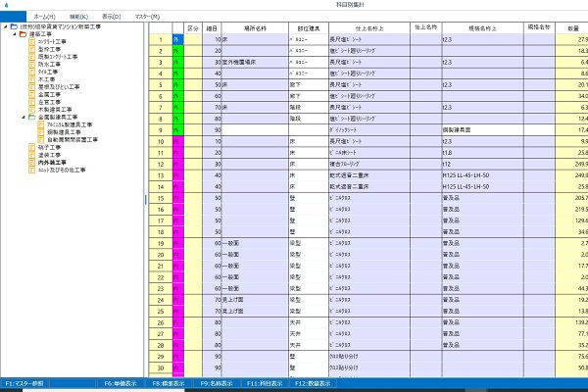Click 複合フローリング cell in row 12

[369, 164]
